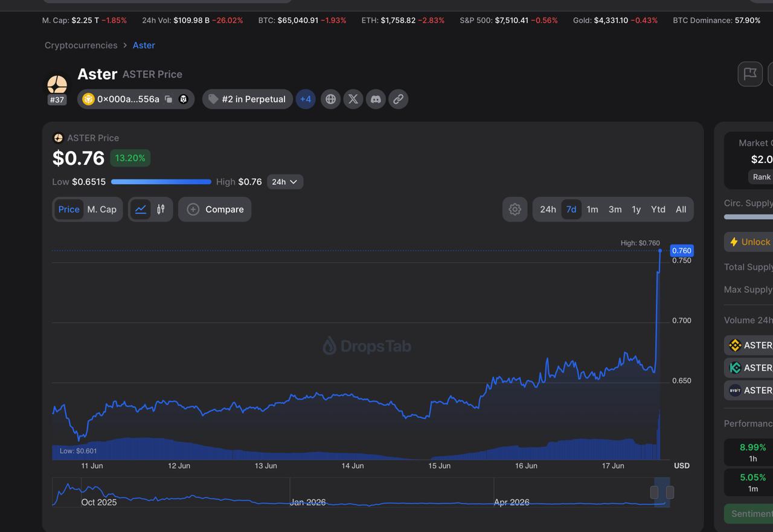The width and height of the screenshot is (773, 532).
Task: Select the Ytd chart timeframe
Action: (x=658, y=210)
